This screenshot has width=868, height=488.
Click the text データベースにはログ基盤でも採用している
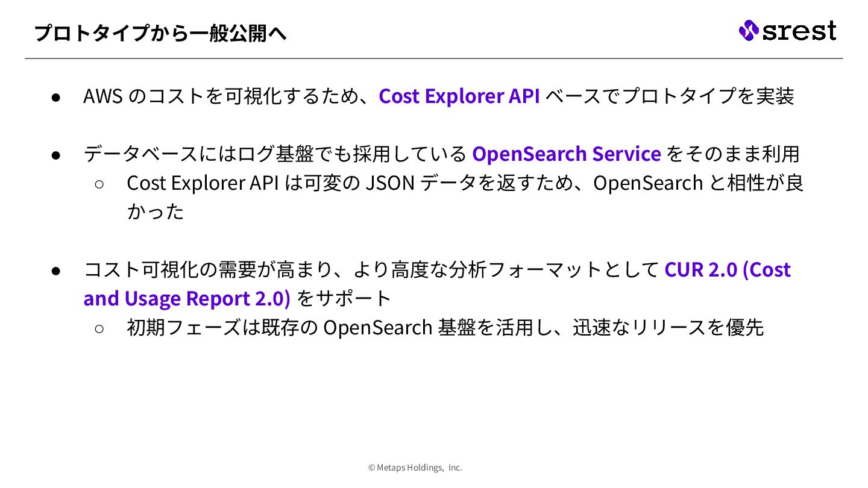tap(275, 154)
